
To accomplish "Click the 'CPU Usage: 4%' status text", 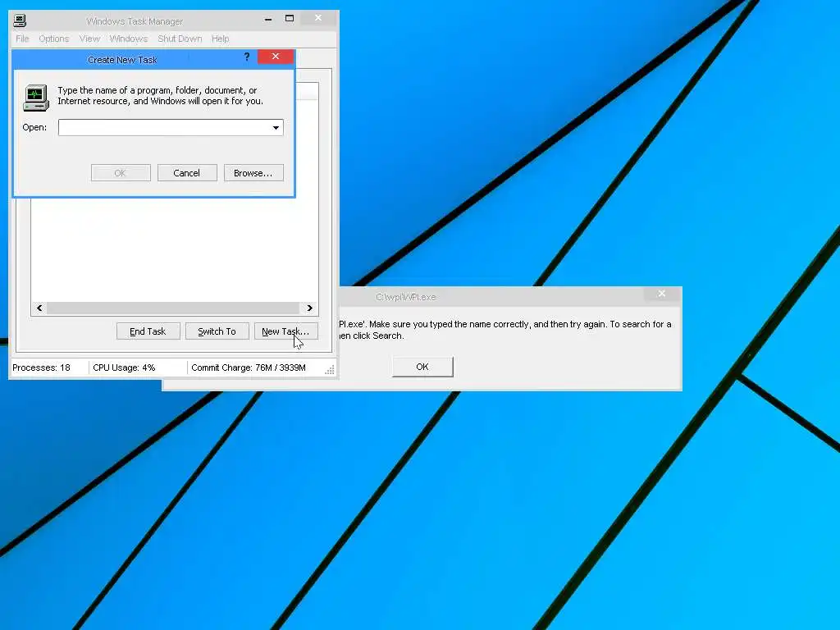I will coord(124,367).
